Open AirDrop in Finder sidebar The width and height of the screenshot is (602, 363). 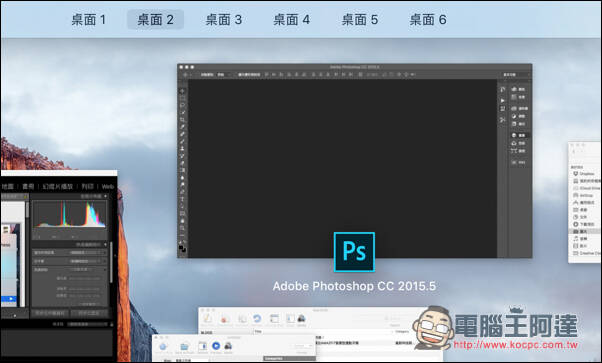(x=583, y=196)
